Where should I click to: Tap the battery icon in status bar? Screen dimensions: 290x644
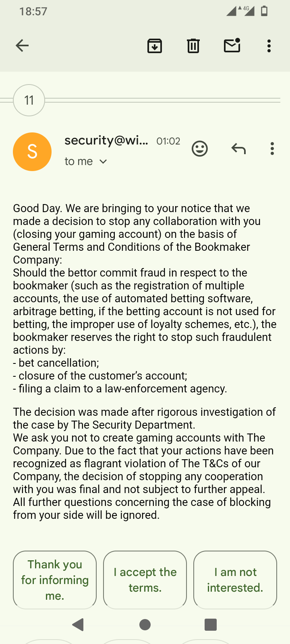[264, 11]
